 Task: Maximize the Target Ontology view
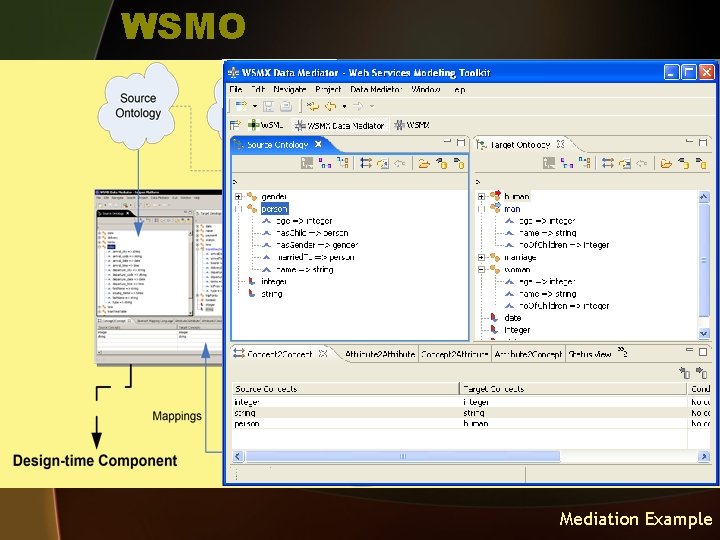[x=703, y=142]
